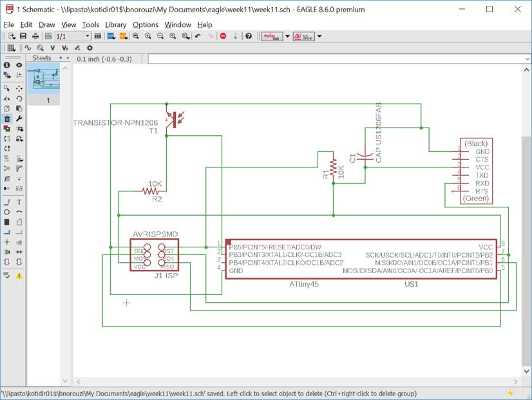Image resolution: width=532 pixels, height=400 pixels.
Task: Select the Arc drawing tool
Action: 19,212
